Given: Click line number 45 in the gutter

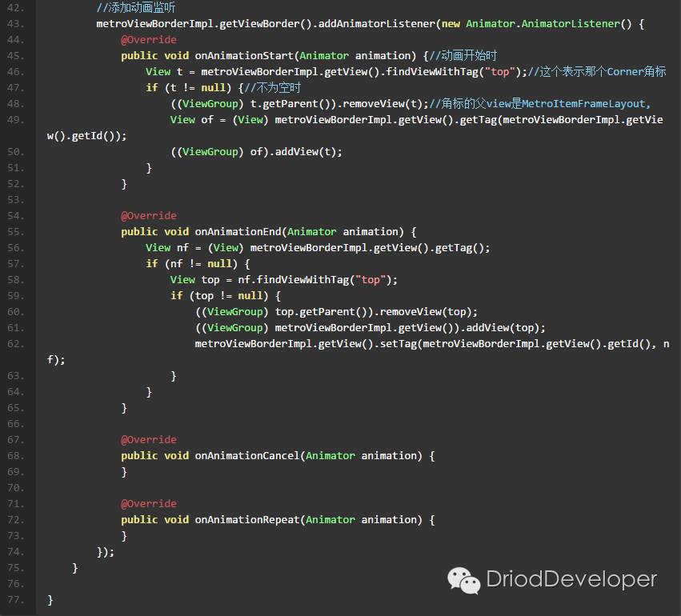Looking at the screenshot, I should tap(16, 56).
